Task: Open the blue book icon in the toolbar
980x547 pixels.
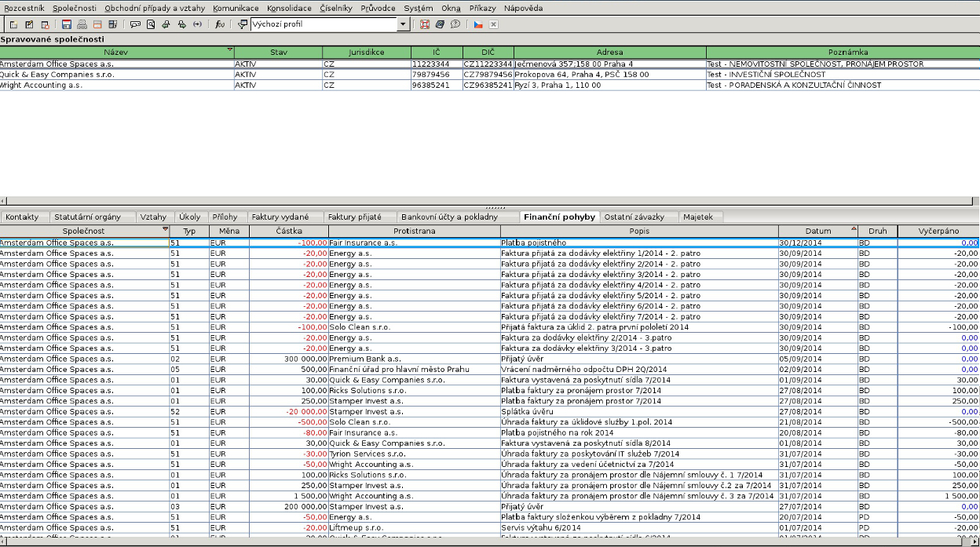Action: [440, 24]
